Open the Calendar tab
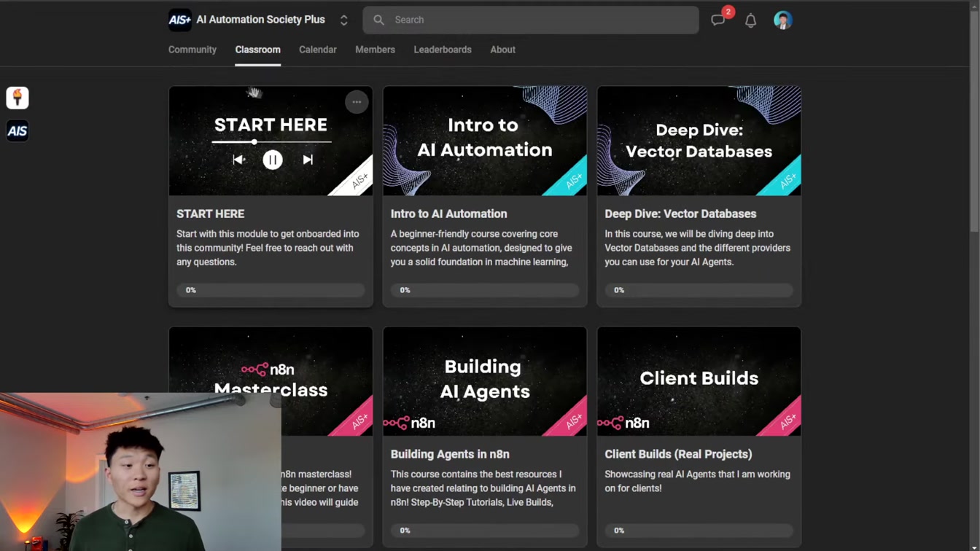Viewport: 980px width, 551px height. pyautogui.click(x=318, y=50)
